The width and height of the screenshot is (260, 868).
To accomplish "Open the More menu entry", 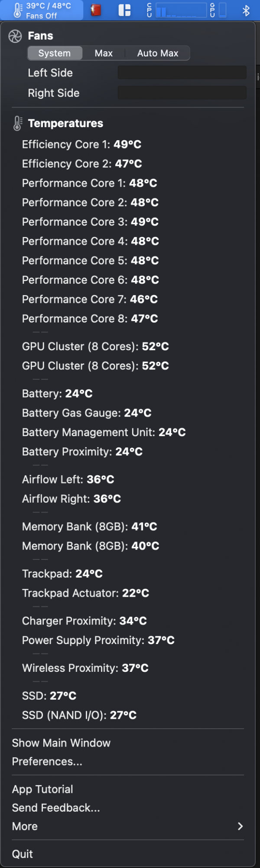I will coord(25,826).
